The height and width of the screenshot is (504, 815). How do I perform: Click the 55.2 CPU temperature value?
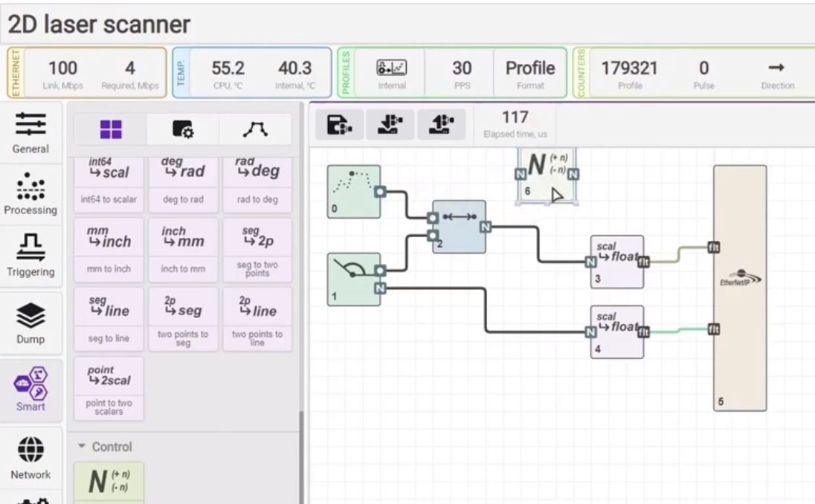coord(228,68)
